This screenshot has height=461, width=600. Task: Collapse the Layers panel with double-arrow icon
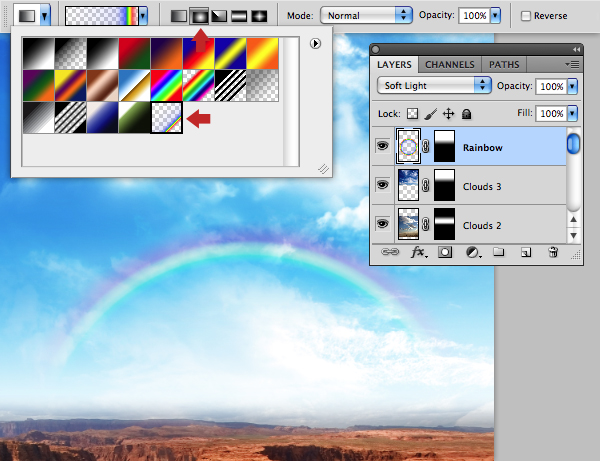(576, 50)
